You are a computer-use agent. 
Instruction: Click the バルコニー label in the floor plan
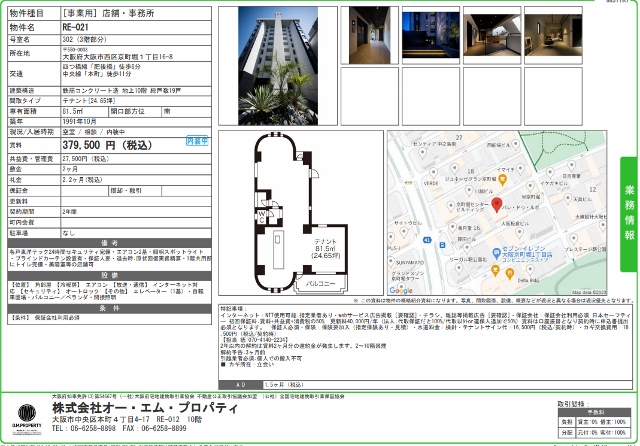[x=322, y=285]
